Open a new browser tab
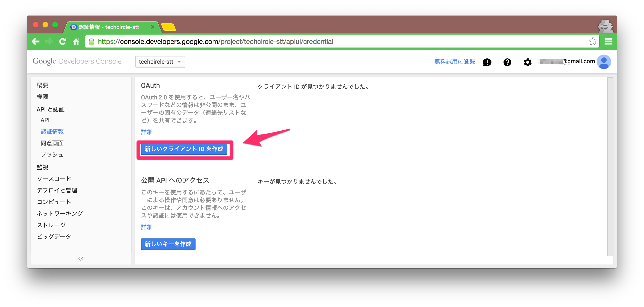Viewport: 644px width, 307px height. tap(168, 27)
